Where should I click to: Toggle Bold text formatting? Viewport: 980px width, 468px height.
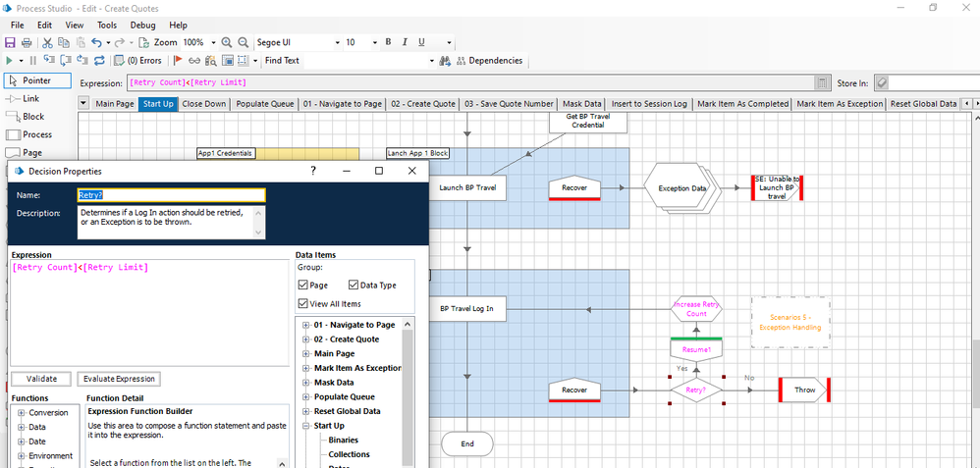pyautogui.click(x=388, y=43)
